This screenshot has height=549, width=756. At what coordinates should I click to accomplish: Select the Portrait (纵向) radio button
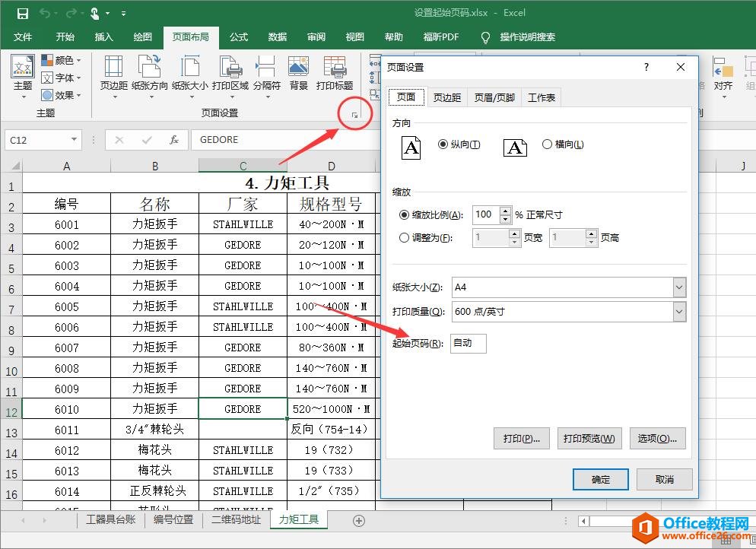[443, 144]
